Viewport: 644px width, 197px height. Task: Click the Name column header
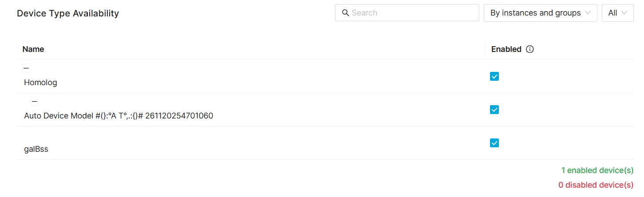click(33, 49)
